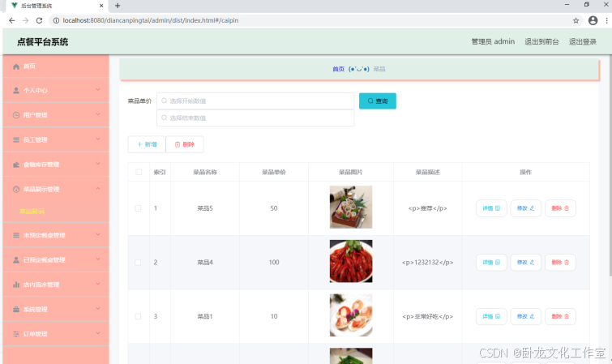Click the 系统管理 briefcase icon
The image size is (612, 364).
pos(16,310)
